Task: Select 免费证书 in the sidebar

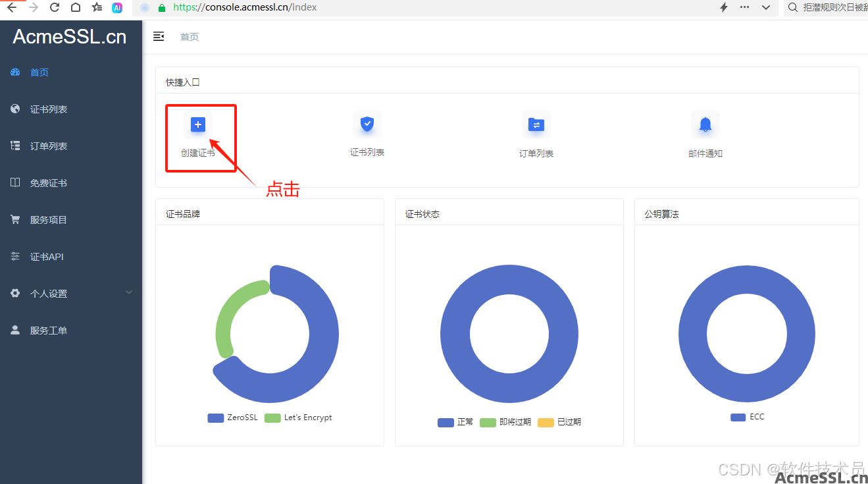Action: (x=48, y=183)
